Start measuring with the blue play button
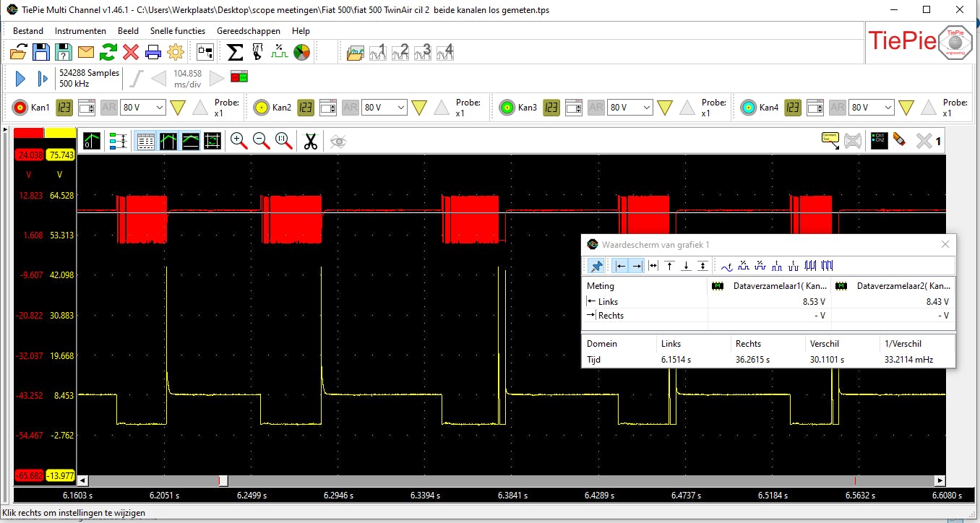 (x=20, y=79)
